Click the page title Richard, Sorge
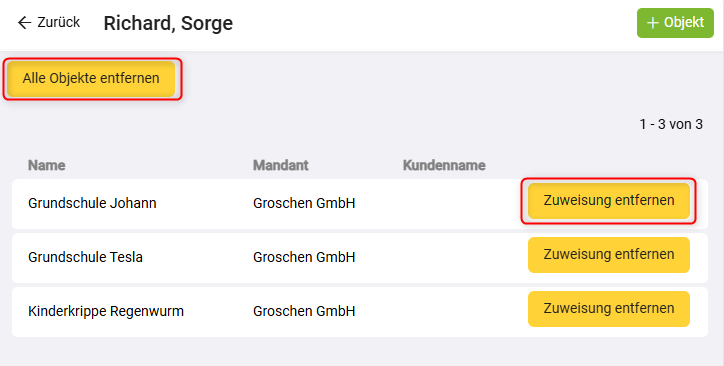The width and height of the screenshot is (724, 366). [168, 23]
